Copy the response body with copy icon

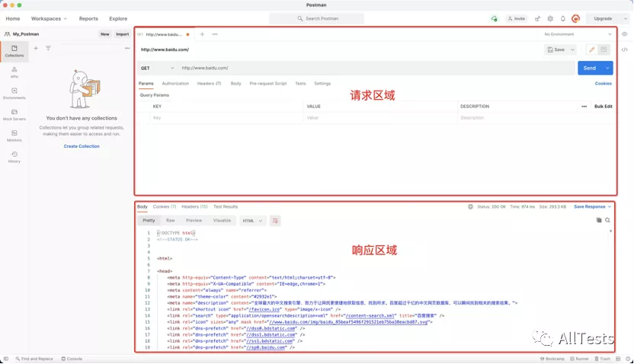pos(599,220)
